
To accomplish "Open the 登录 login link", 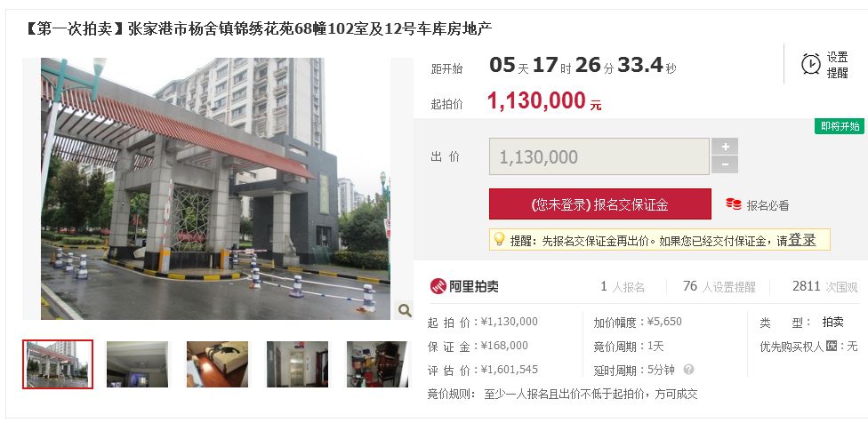I will click(x=801, y=240).
